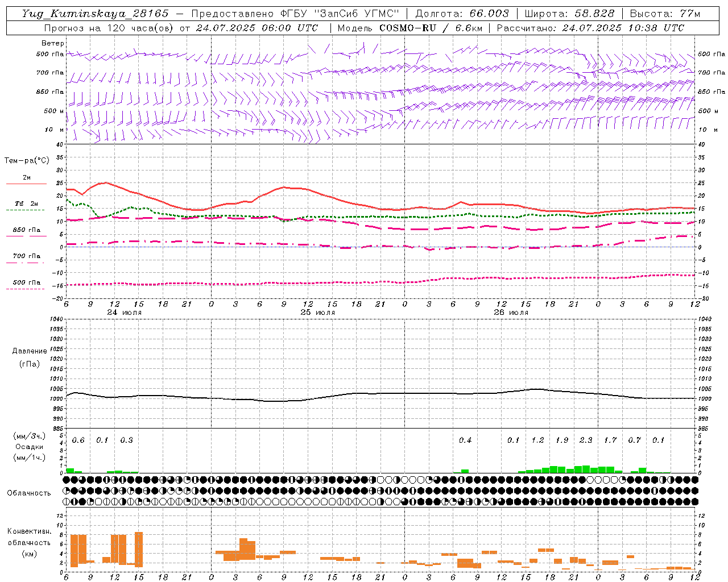Click 'Прогноз на 120 часа(ов)' header text
The width and height of the screenshot is (728, 582).
[109, 28]
